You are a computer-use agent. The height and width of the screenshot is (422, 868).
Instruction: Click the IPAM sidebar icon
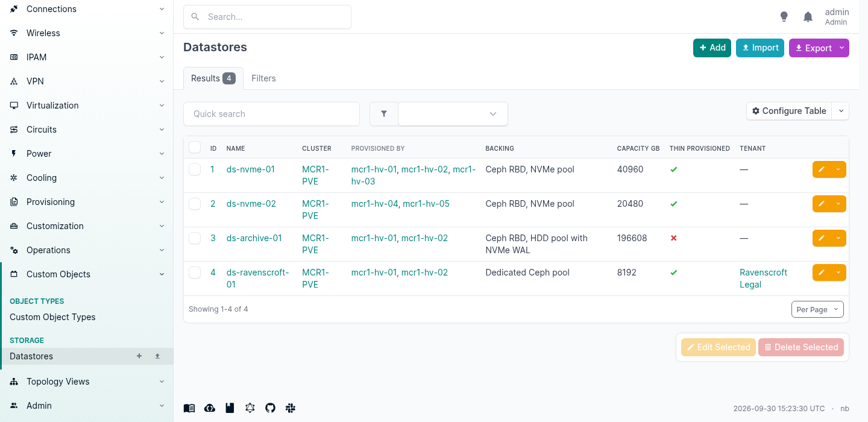[14, 57]
